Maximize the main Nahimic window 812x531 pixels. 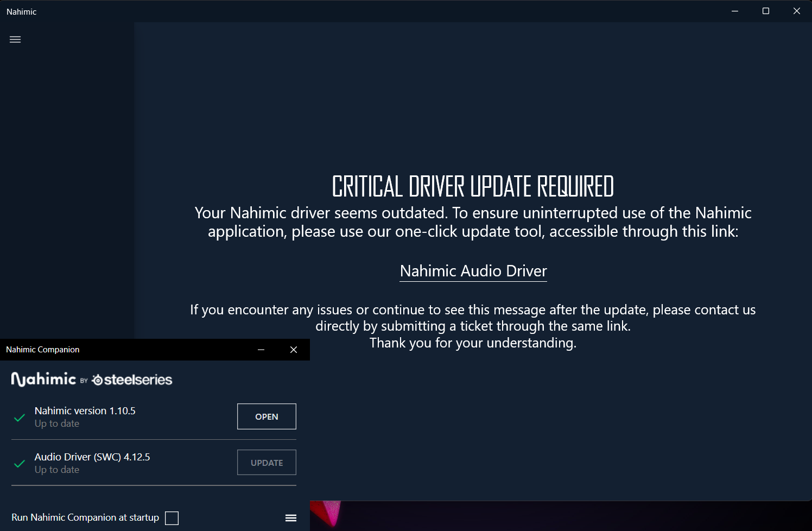pyautogui.click(x=766, y=11)
